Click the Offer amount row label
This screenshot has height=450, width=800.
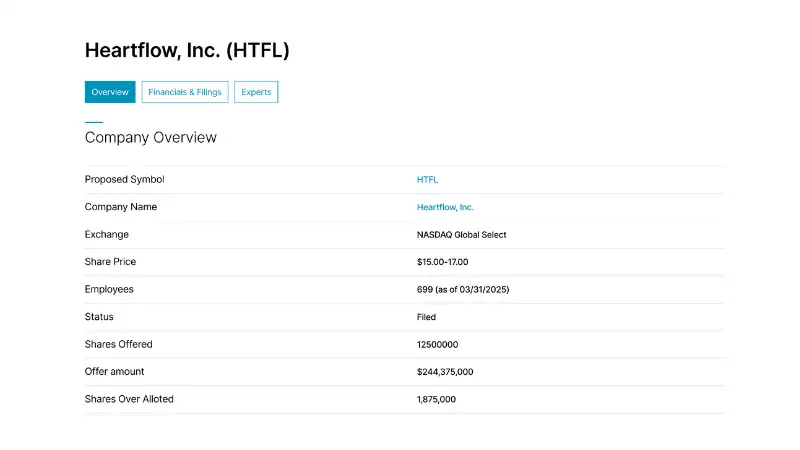tap(114, 372)
